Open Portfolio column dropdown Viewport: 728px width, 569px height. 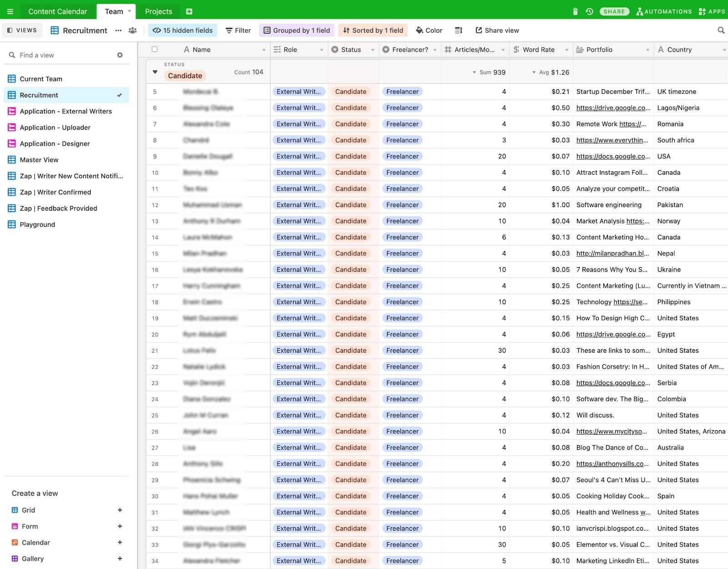647,50
